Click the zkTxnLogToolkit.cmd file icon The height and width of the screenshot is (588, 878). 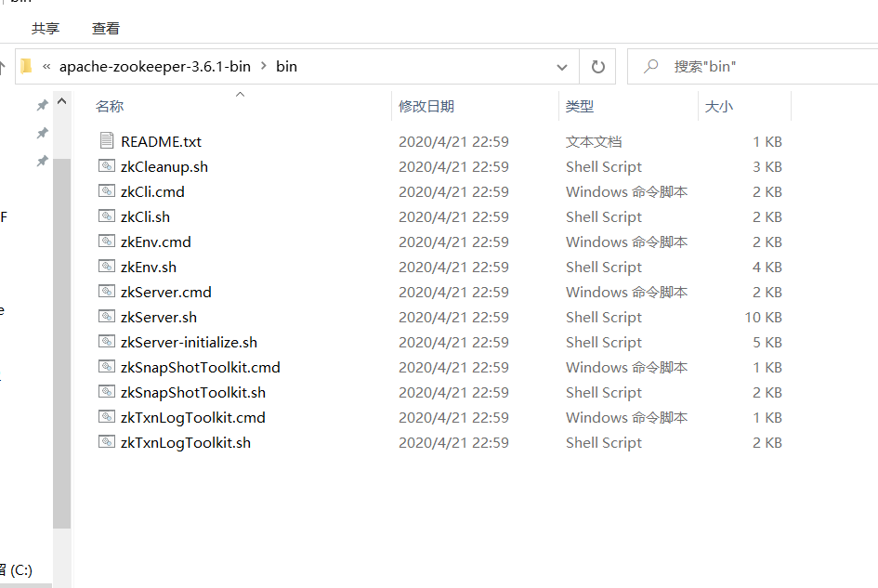coord(107,417)
